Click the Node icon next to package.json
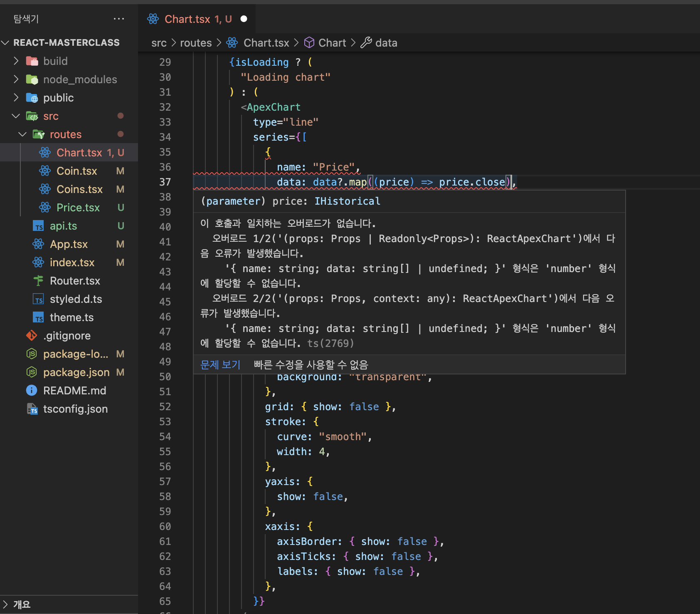Viewport: 700px width, 614px height. point(32,372)
